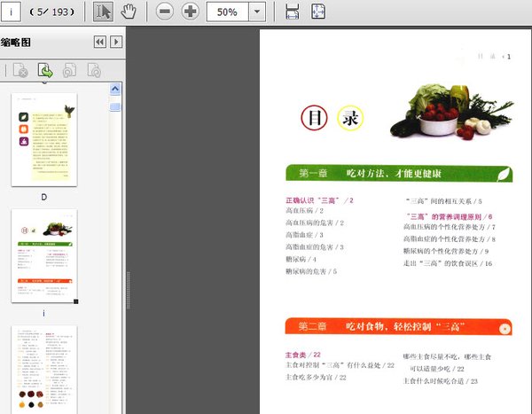Click the extract page icon with green arrow

coord(45,71)
